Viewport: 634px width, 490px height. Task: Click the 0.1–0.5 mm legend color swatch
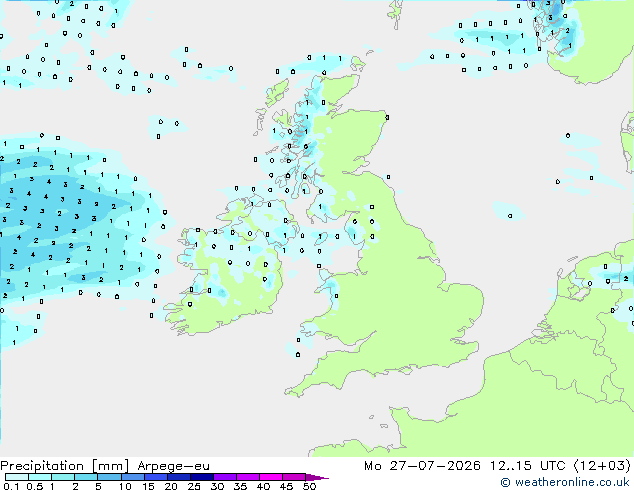tap(17, 477)
